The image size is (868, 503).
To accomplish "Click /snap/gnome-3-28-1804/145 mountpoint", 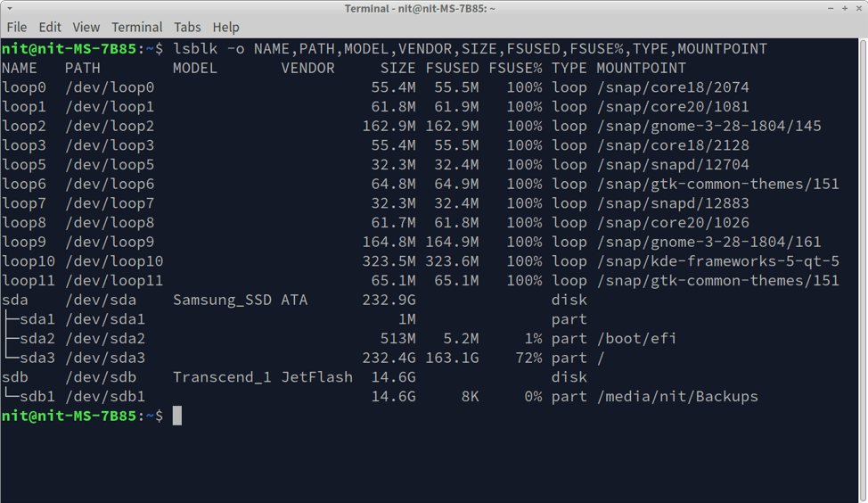I will tap(708, 127).
